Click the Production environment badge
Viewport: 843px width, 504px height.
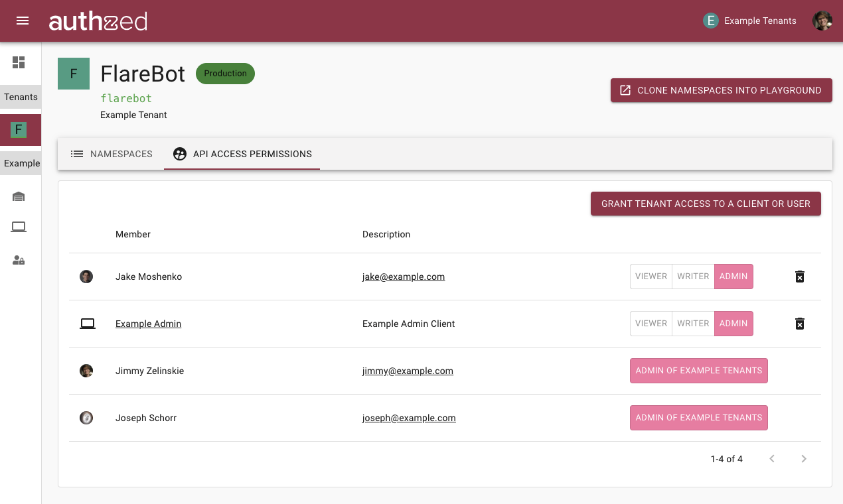coord(225,74)
